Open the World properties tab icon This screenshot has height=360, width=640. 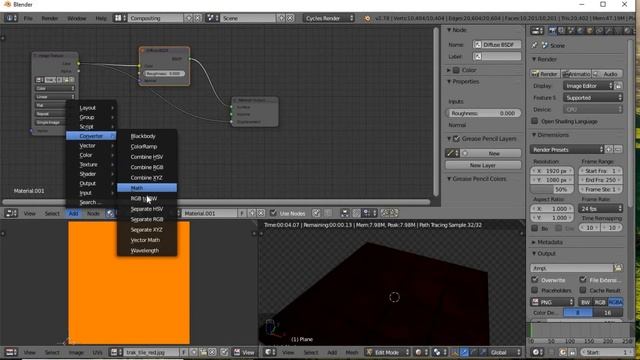coord(580,31)
